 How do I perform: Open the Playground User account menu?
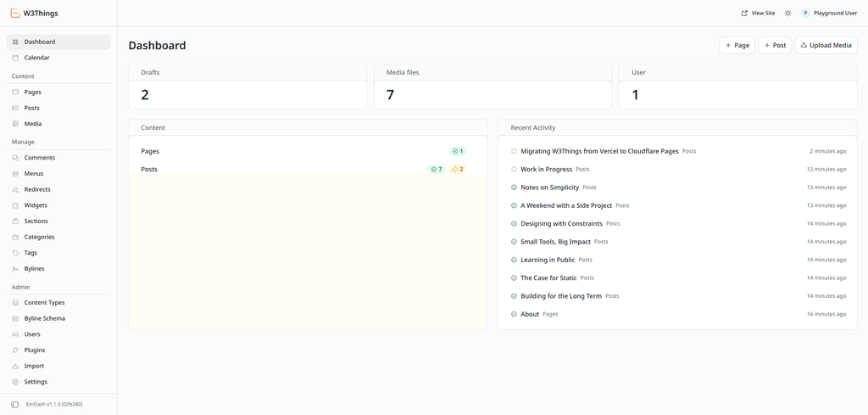[x=829, y=14]
